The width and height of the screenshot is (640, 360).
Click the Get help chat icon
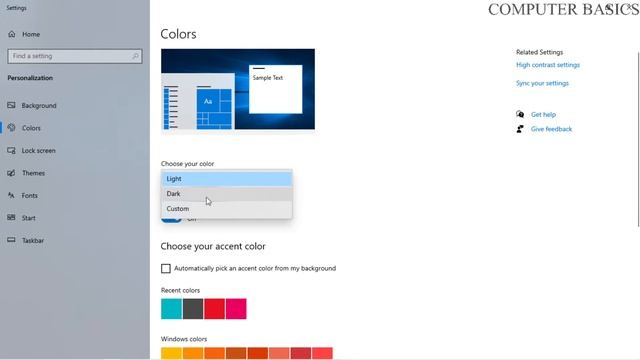click(x=520, y=114)
